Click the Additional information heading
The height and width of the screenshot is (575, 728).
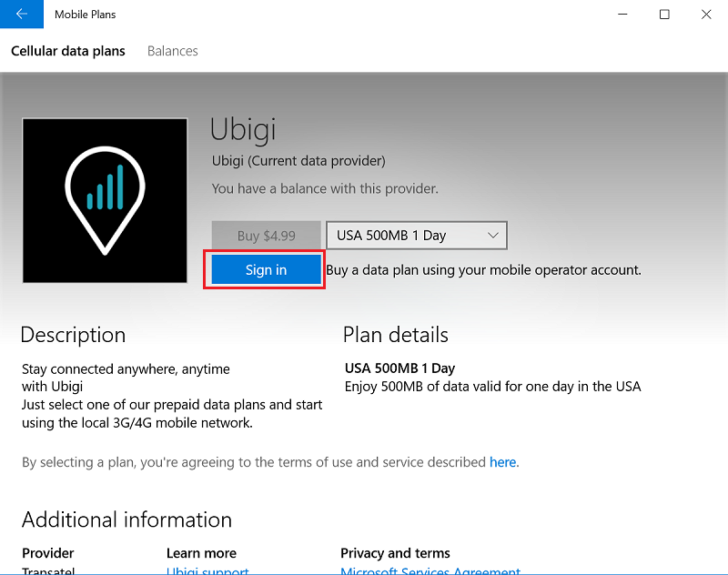pyautogui.click(x=126, y=520)
